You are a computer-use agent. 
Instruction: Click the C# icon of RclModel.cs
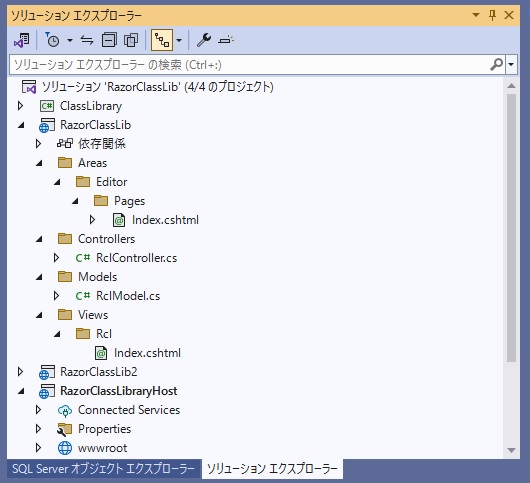click(83, 296)
